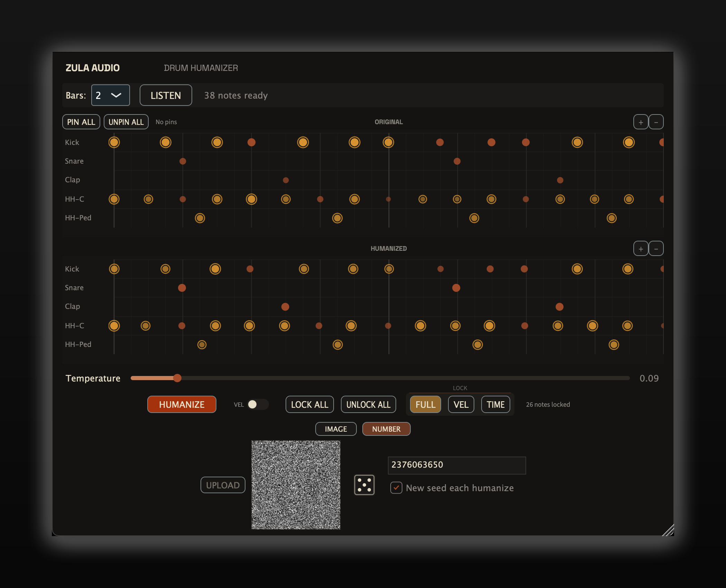Select the second Clap note in Humanized
Image resolution: width=726 pixels, height=588 pixels.
(559, 307)
